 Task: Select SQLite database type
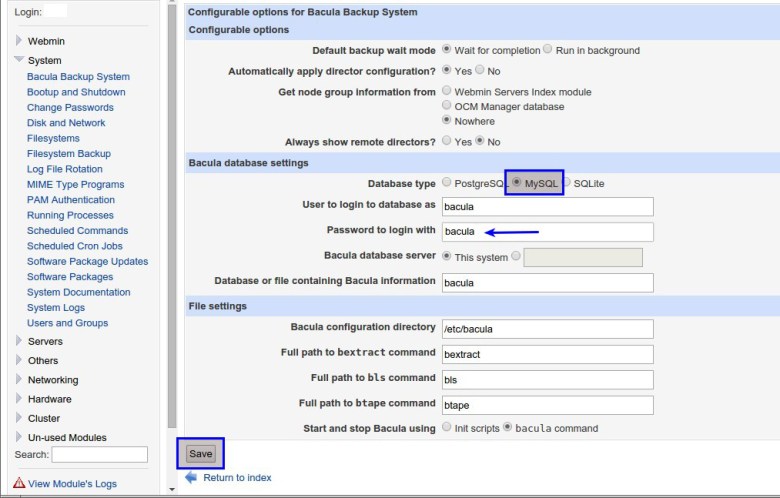coord(567,182)
